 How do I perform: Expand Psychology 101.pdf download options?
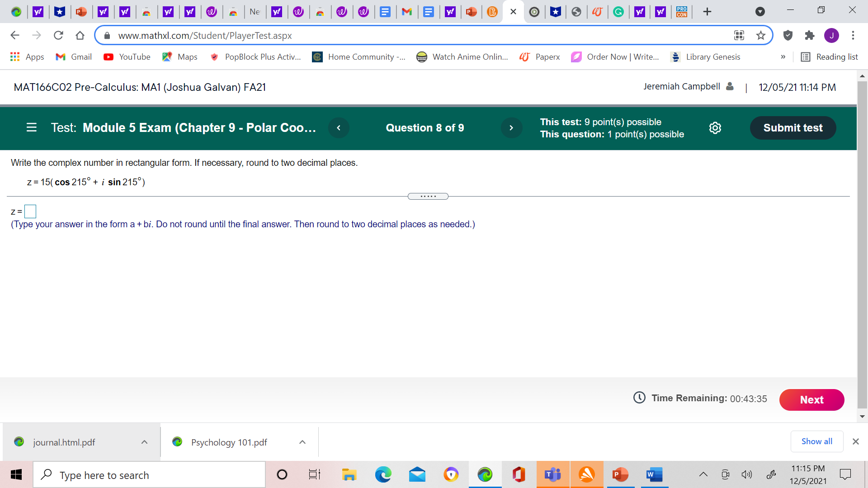(x=302, y=442)
